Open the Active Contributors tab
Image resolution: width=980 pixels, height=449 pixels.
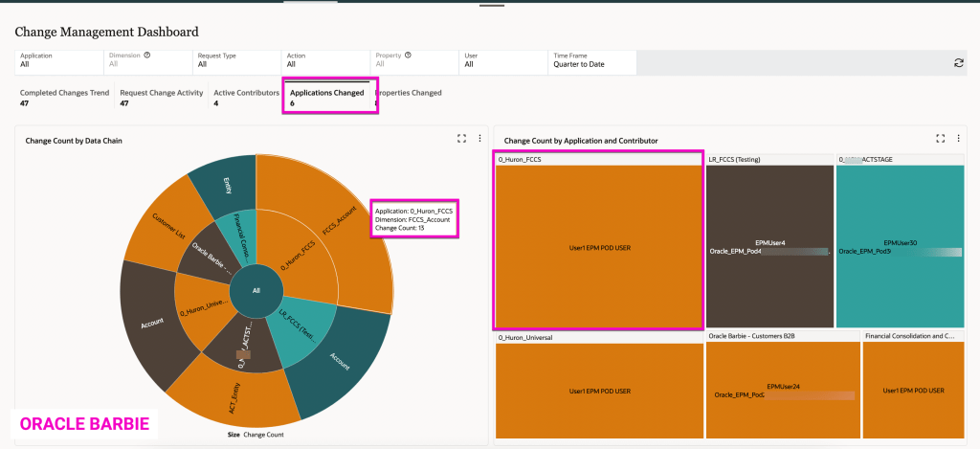pos(245,97)
